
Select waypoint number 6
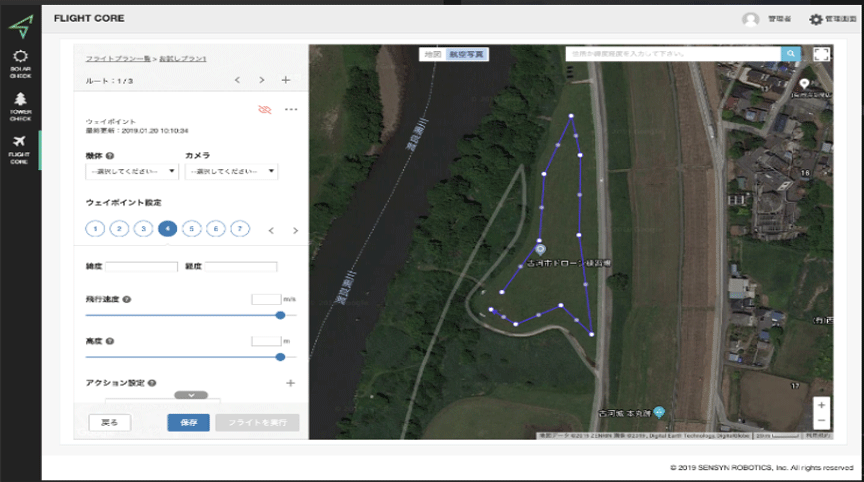coord(215,229)
